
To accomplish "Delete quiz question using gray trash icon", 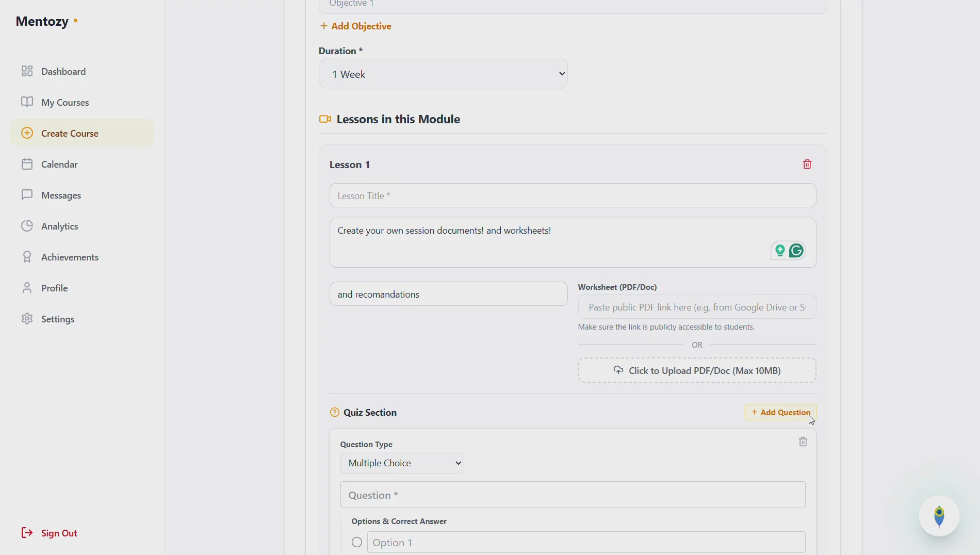I will [803, 442].
